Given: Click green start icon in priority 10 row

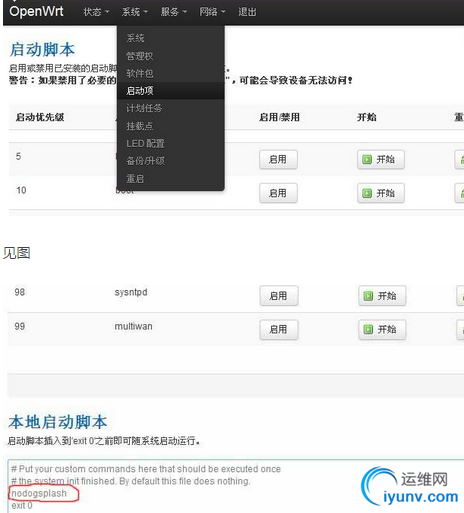Looking at the screenshot, I should point(367,193).
